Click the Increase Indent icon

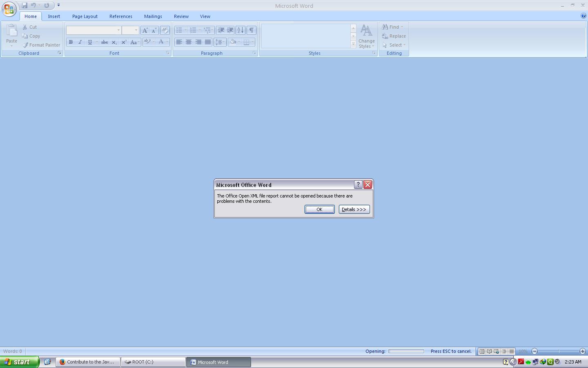[230, 30]
